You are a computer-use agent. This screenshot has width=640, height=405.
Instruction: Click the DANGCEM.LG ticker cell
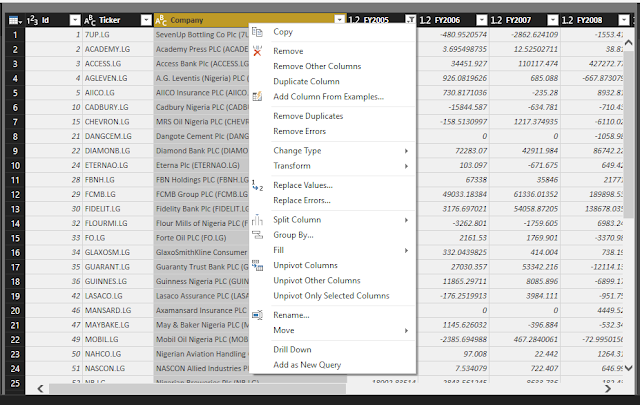(118, 136)
